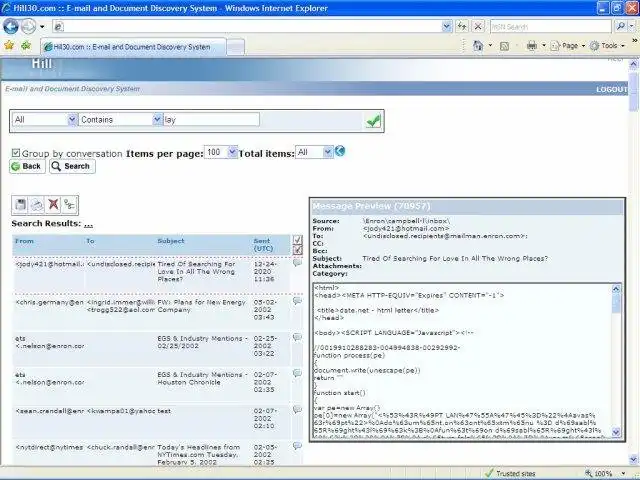Open comment bubble for 'Houston Chronicle' row
Screen dimensions: 640x480
(x=297, y=373)
